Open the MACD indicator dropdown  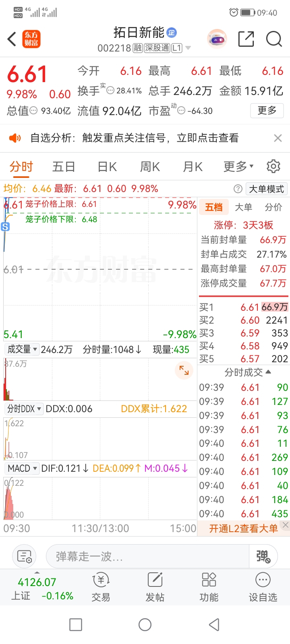22,469
